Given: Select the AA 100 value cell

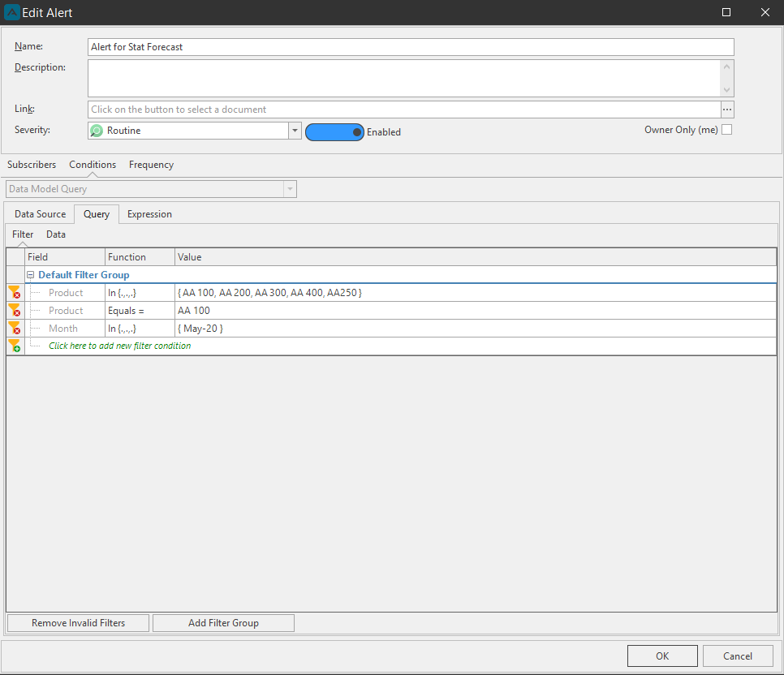Looking at the screenshot, I should pyautogui.click(x=475, y=311).
